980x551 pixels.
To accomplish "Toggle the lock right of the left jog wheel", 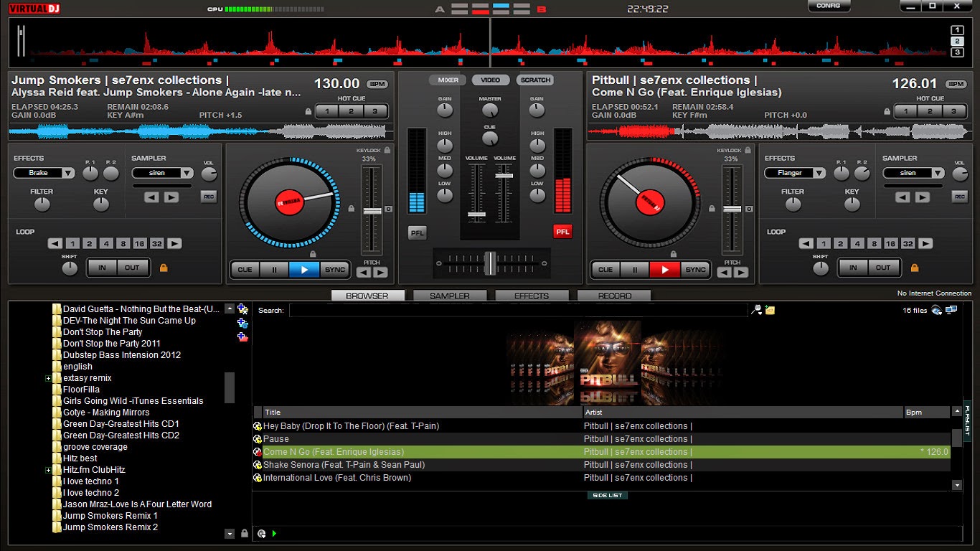I will click(x=351, y=209).
